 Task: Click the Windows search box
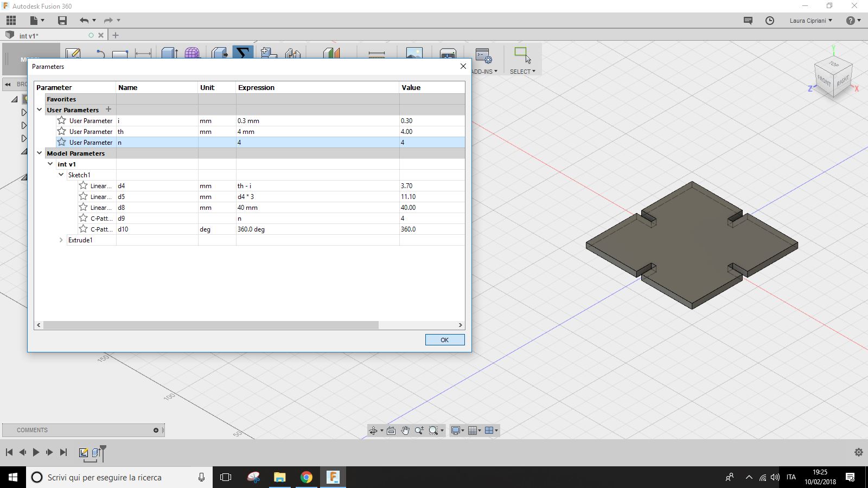tap(119, 477)
